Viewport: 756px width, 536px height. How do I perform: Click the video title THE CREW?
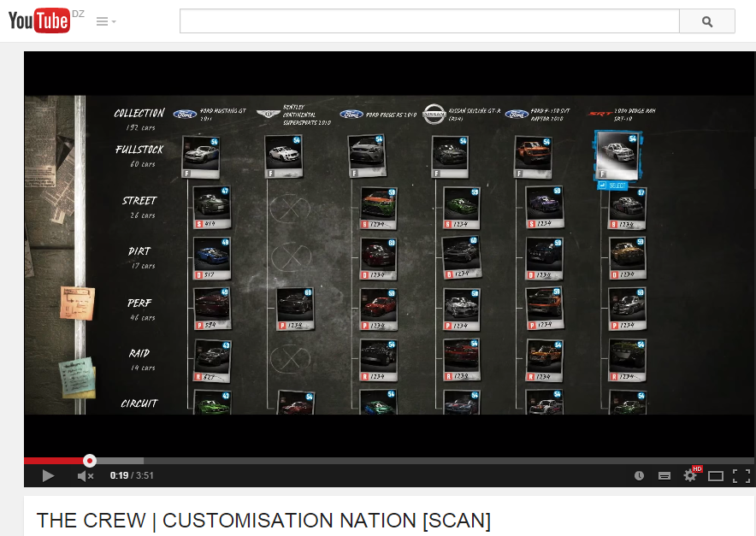pyautogui.click(x=263, y=521)
